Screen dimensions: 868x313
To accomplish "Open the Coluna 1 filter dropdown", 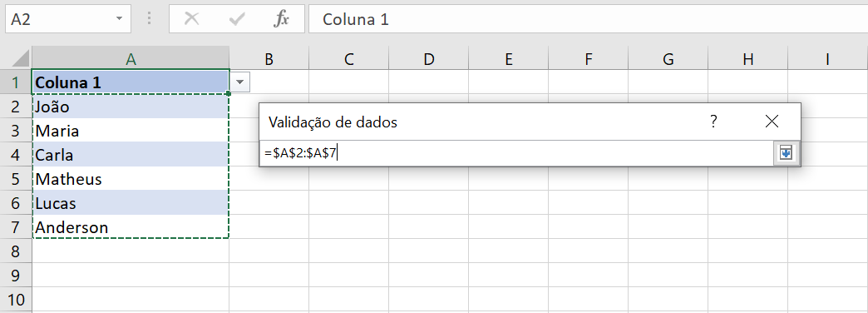I will click(x=239, y=82).
